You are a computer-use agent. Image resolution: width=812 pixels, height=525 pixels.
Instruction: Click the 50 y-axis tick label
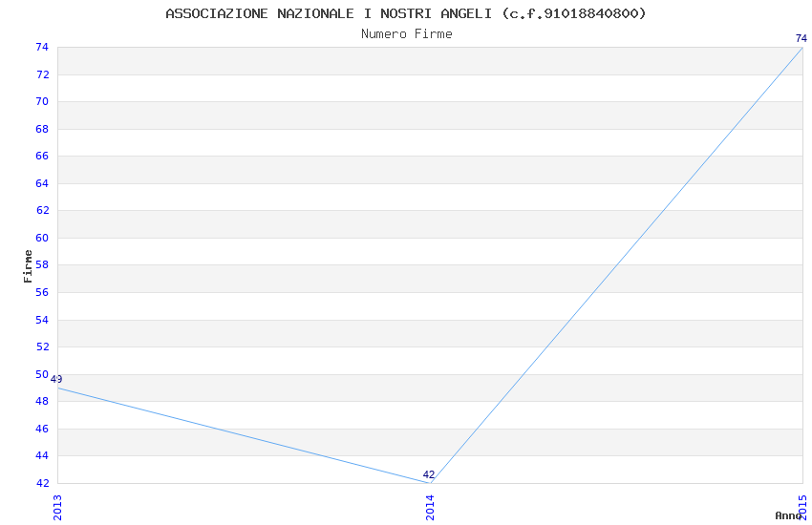pos(42,374)
